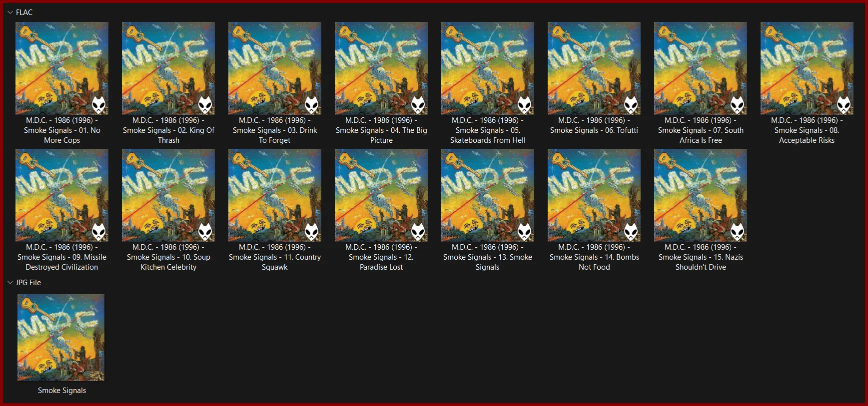Select the thumbnail for 01. No More Cops

(62, 68)
